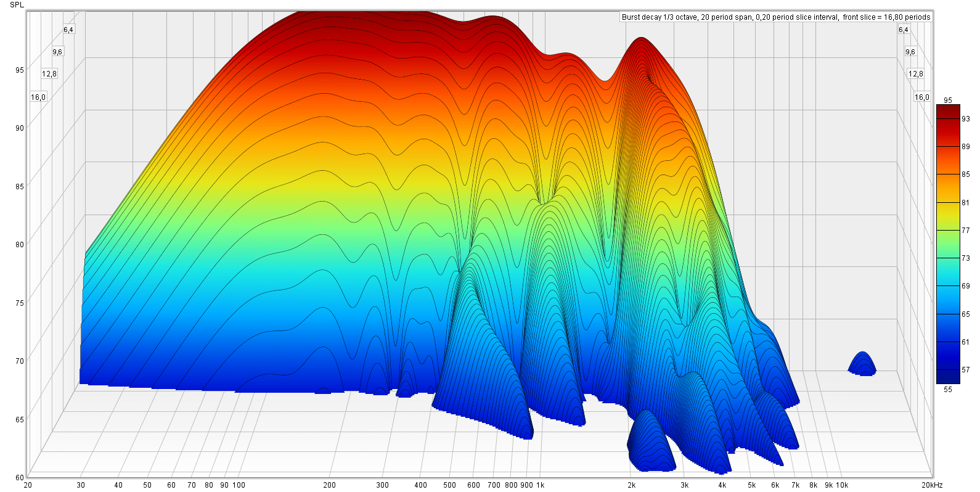Click the 70 dB tick on SPL axis
The image size is (980, 492).
pyautogui.click(x=20, y=361)
